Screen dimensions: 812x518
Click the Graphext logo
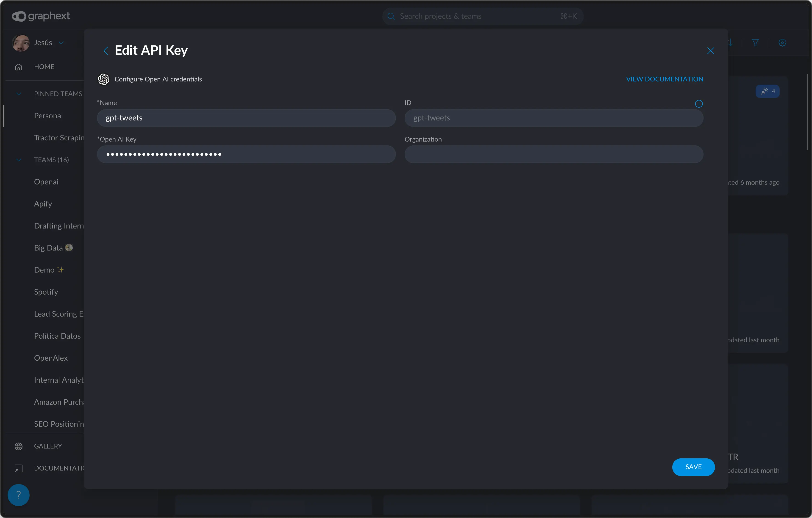point(41,16)
